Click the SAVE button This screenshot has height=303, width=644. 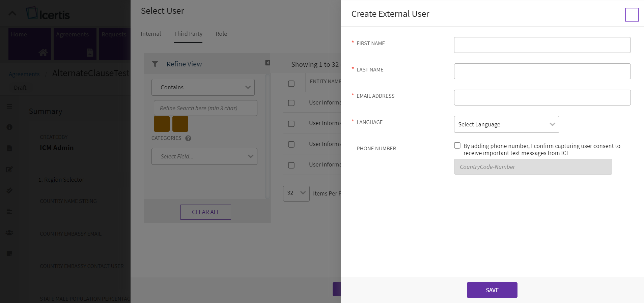(492, 290)
